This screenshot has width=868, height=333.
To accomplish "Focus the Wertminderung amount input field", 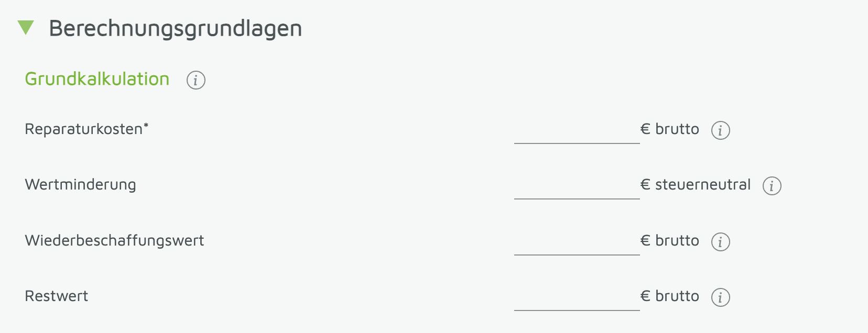I will [x=577, y=186].
